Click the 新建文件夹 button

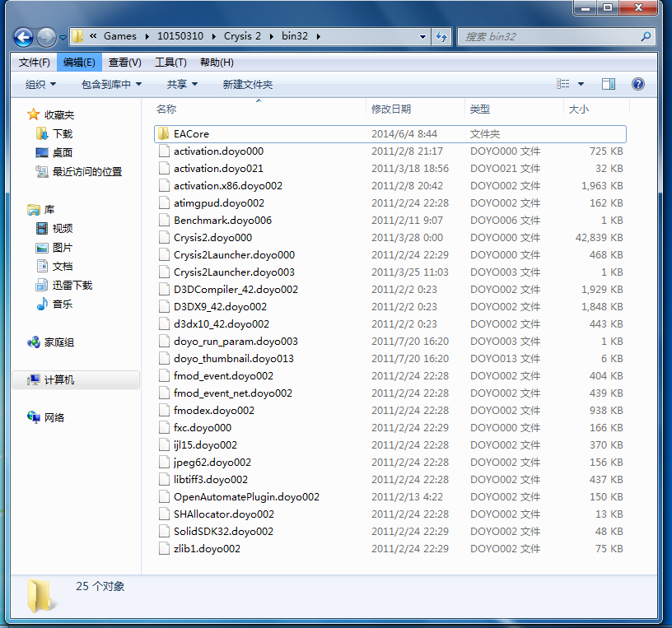(x=247, y=85)
